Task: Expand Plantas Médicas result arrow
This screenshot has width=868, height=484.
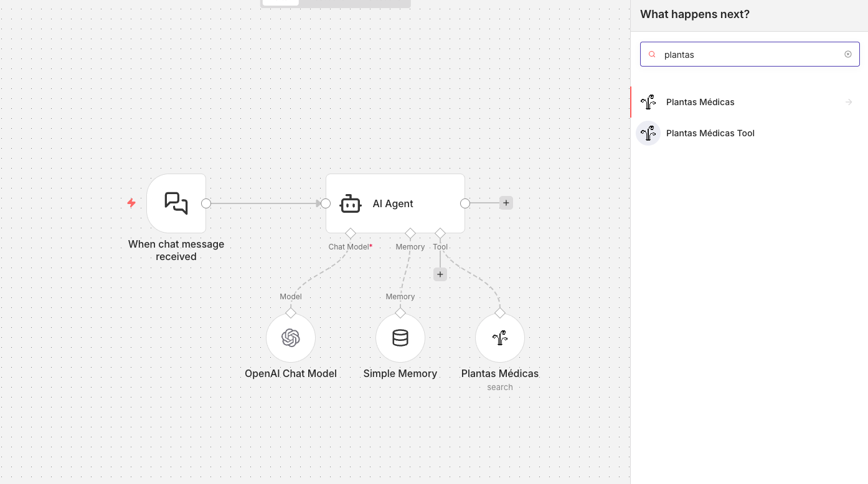Action: 849,102
